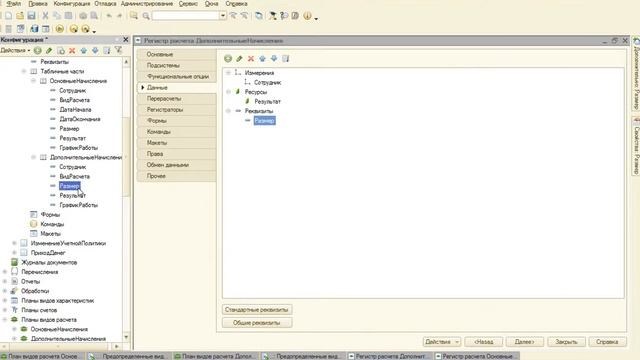Viewport: 640px width, 360px height.
Task: Click the Undo arrow icon
Action: coord(109,16)
